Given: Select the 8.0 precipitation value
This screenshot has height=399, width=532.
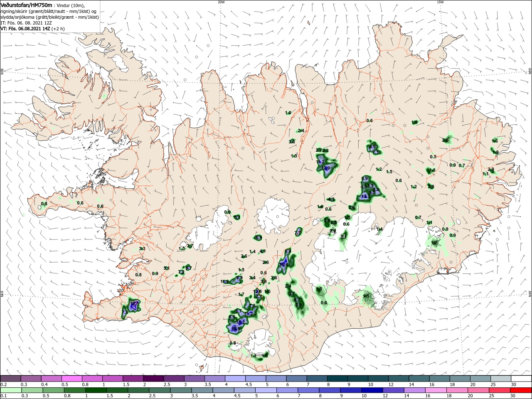Looking at the screenshot, I should point(376,190).
